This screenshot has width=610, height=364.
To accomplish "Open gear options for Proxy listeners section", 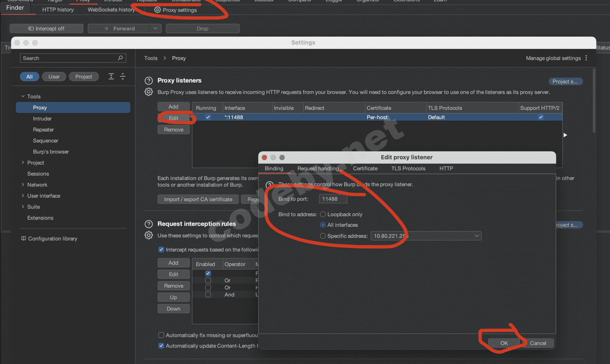I will (149, 92).
